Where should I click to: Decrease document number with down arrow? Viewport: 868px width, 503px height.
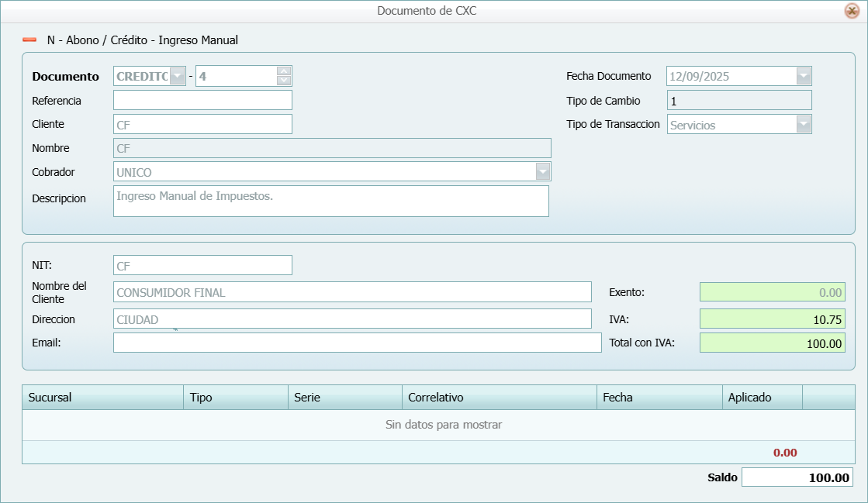284,81
